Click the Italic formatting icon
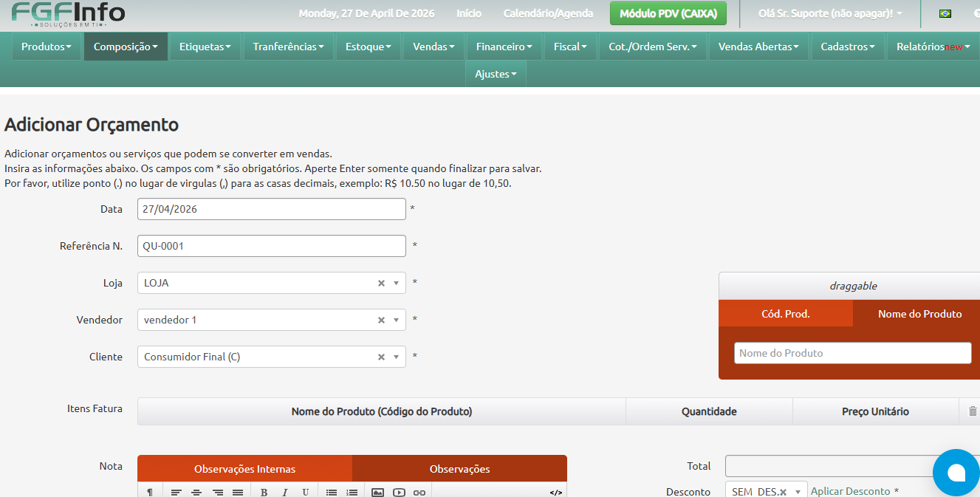The width and height of the screenshot is (980, 497). tap(284, 492)
